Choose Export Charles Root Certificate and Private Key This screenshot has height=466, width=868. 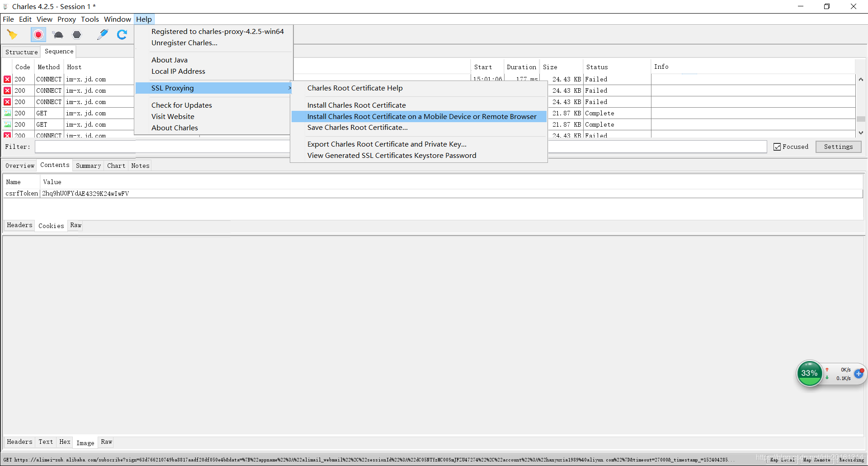[387, 144]
